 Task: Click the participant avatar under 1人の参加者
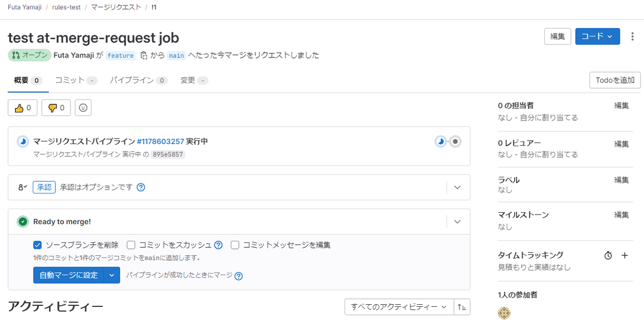click(x=504, y=313)
